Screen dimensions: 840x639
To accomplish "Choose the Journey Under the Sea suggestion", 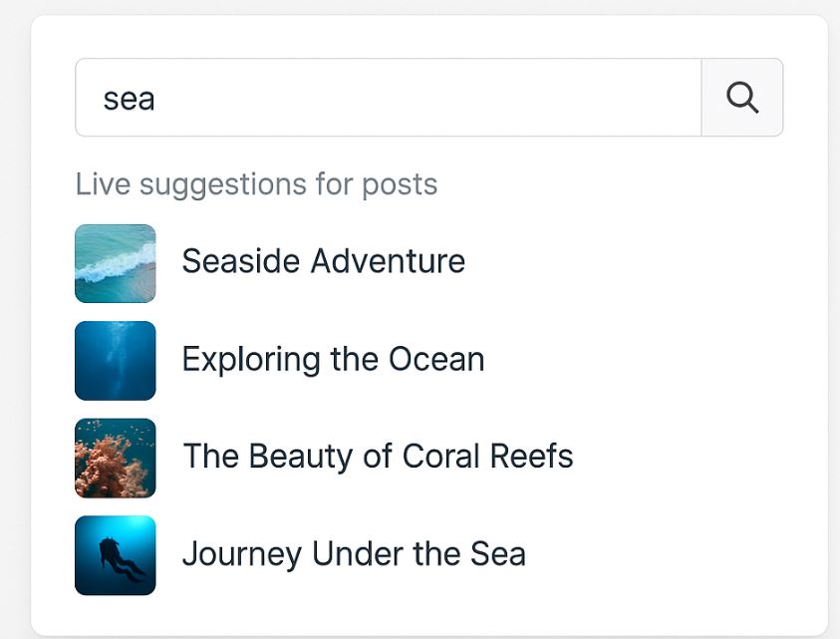I will (x=353, y=554).
